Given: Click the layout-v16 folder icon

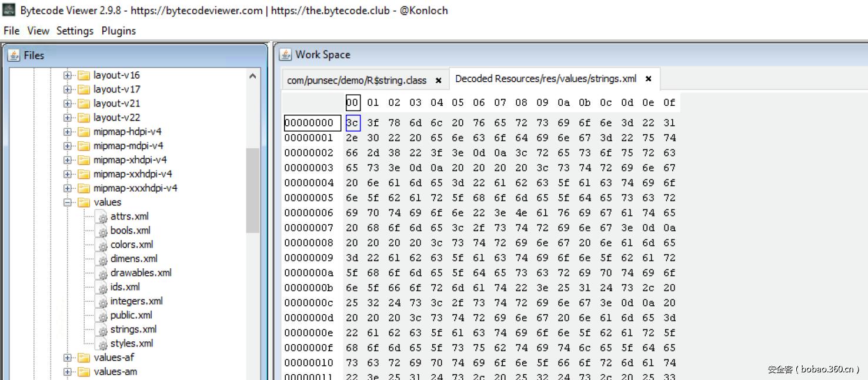Looking at the screenshot, I should [x=84, y=75].
